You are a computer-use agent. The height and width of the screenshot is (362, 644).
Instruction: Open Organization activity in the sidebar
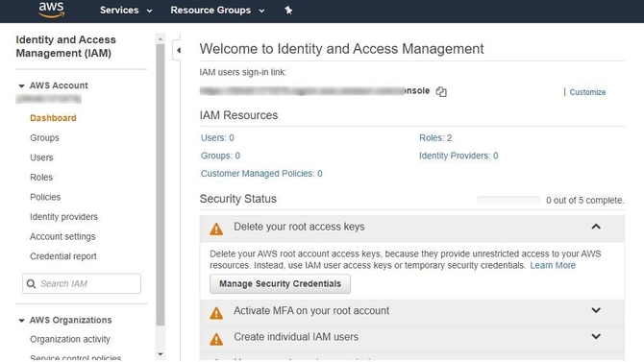click(x=70, y=339)
